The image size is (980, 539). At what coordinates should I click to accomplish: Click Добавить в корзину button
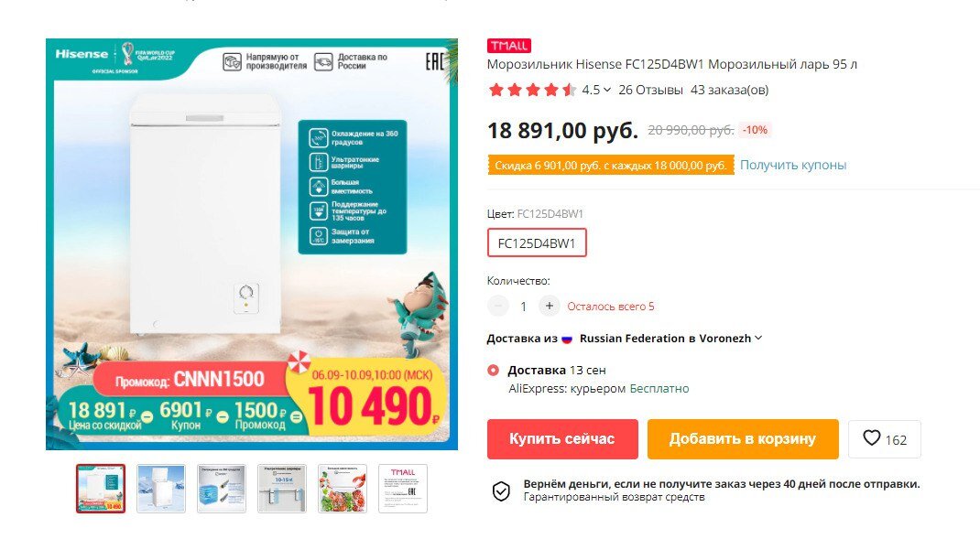click(743, 439)
